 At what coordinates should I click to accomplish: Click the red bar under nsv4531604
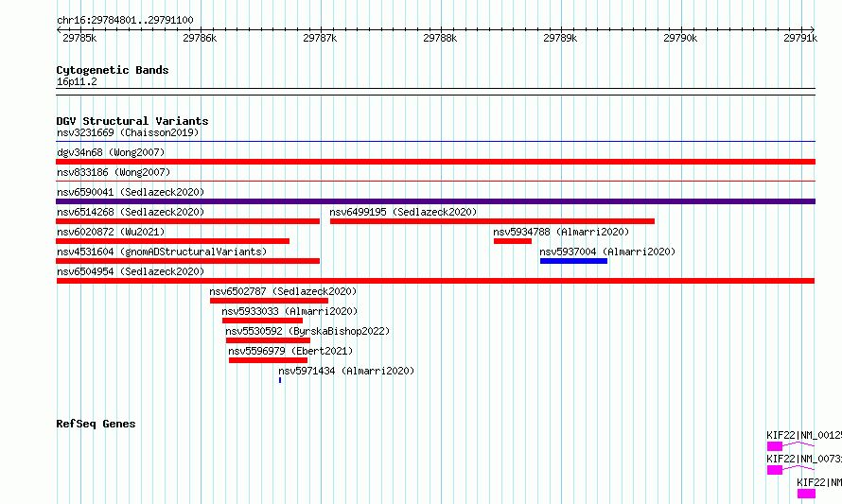(x=188, y=261)
